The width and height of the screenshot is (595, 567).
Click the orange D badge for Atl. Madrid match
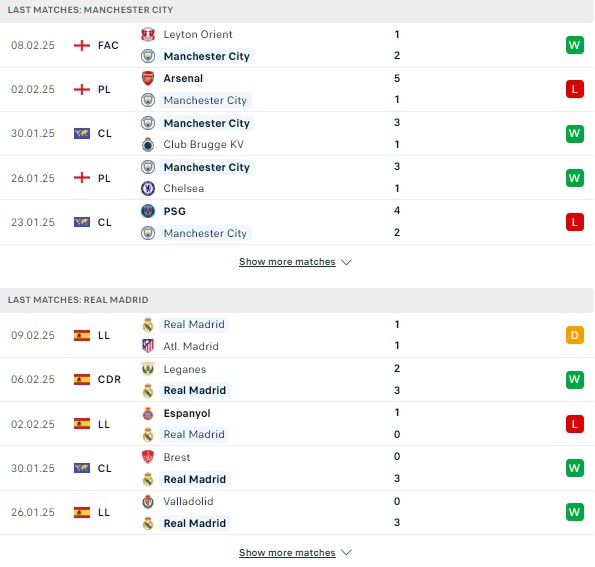pos(575,335)
